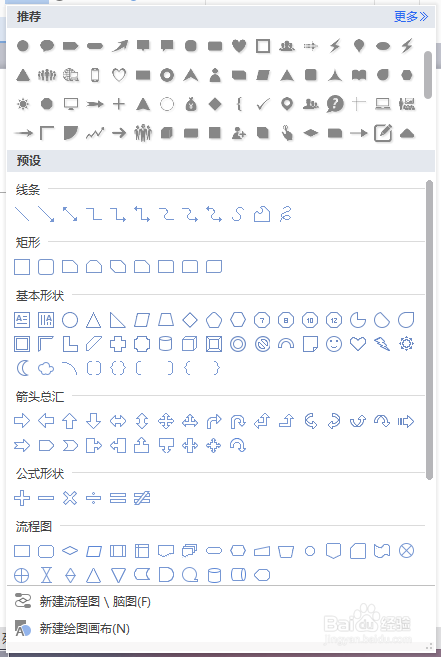This screenshot has height=657, width=441.
Task: Choose 新建绘图画布(N) menu entry
Action: [x=85, y=629]
